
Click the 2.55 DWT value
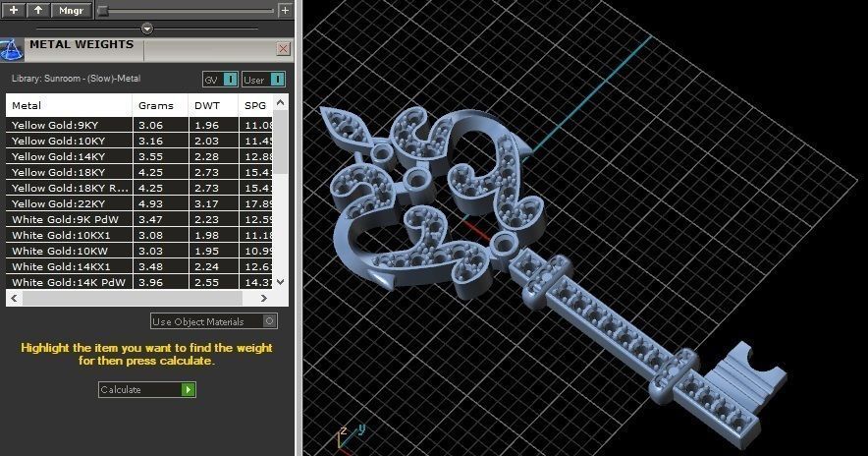tap(206, 282)
